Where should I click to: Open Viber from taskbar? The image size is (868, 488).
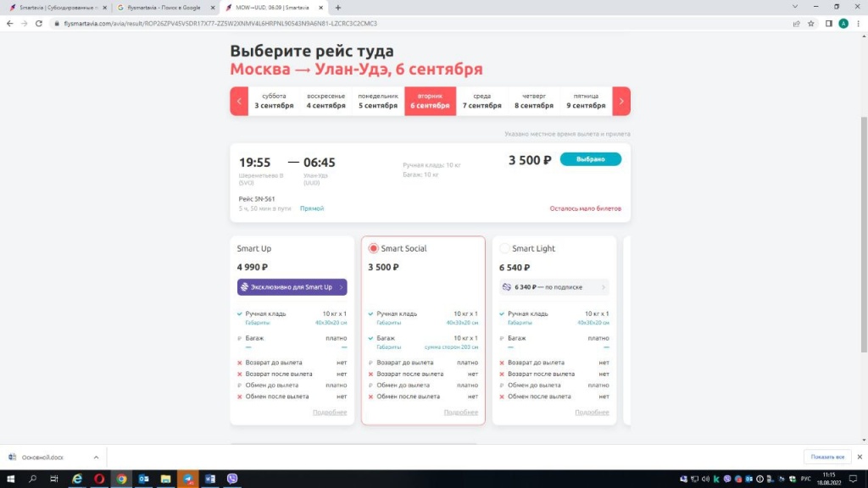[232, 479]
